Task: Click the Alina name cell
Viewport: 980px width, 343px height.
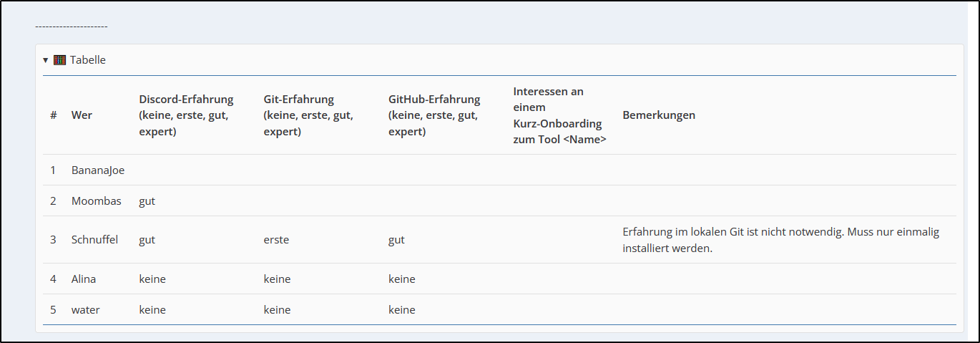Action: [84, 279]
